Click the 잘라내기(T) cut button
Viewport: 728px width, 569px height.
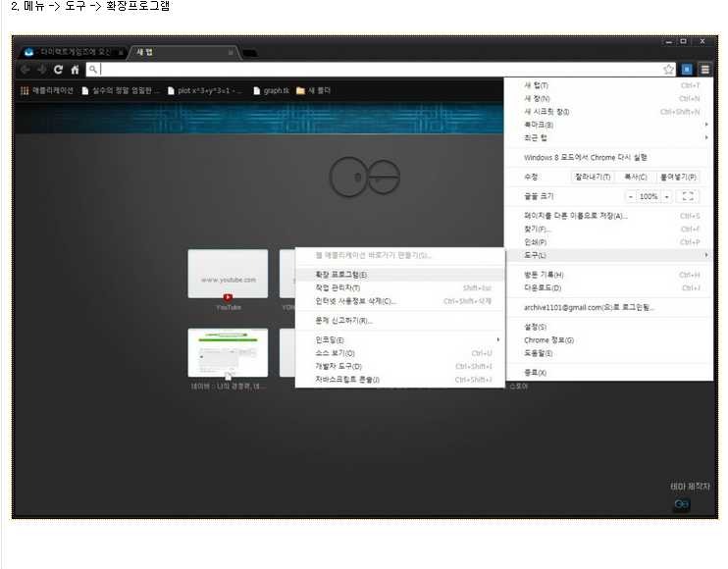(593, 177)
